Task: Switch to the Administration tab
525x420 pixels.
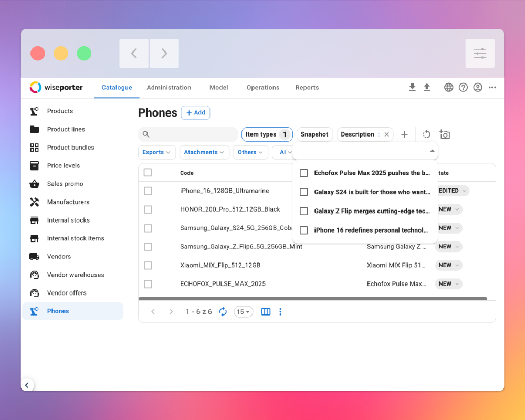Action: (x=169, y=88)
